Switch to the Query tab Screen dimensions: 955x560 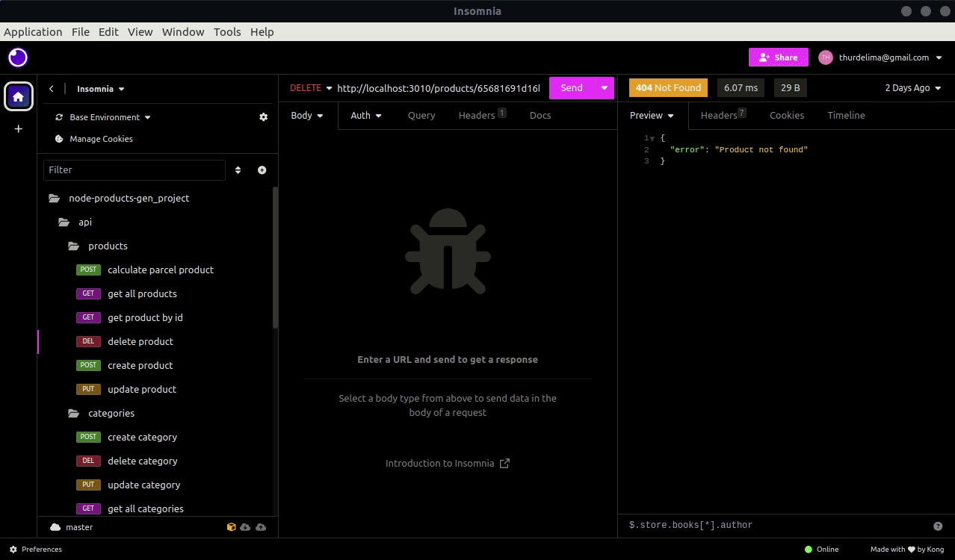pyautogui.click(x=421, y=116)
